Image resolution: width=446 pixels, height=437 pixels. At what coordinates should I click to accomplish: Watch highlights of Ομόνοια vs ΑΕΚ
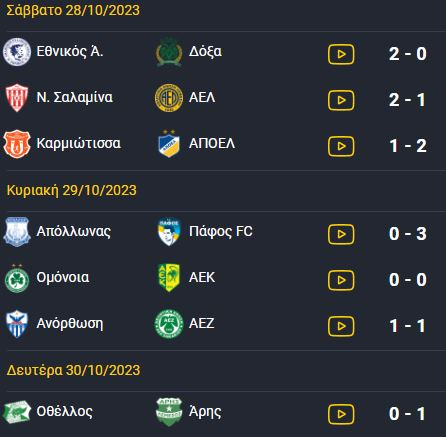pyautogui.click(x=341, y=280)
